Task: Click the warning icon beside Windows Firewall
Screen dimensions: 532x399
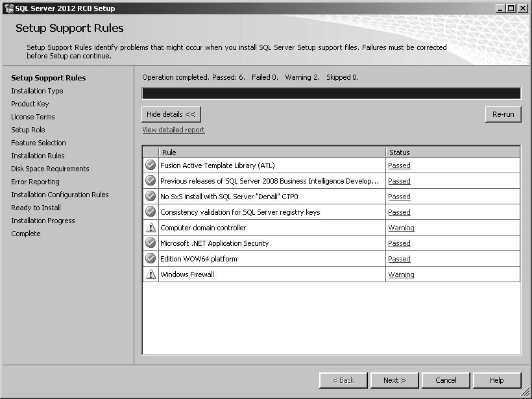Action: click(x=151, y=274)
